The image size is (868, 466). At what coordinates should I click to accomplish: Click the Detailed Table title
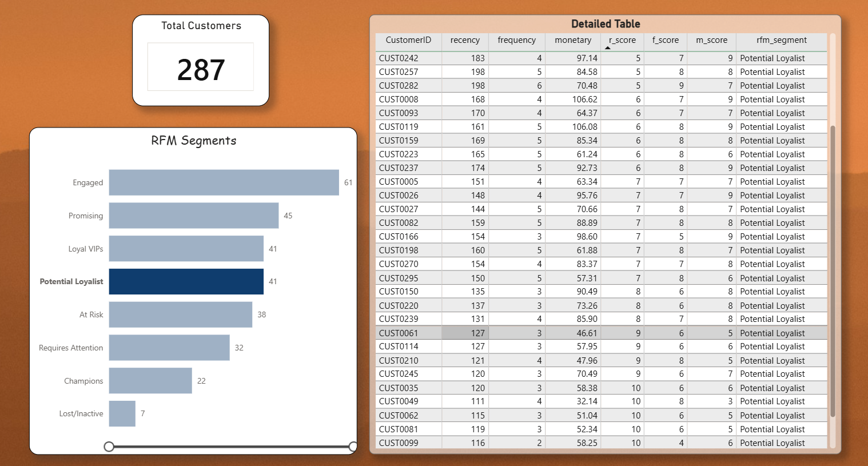pyautogui.click(x=606, y=24)
